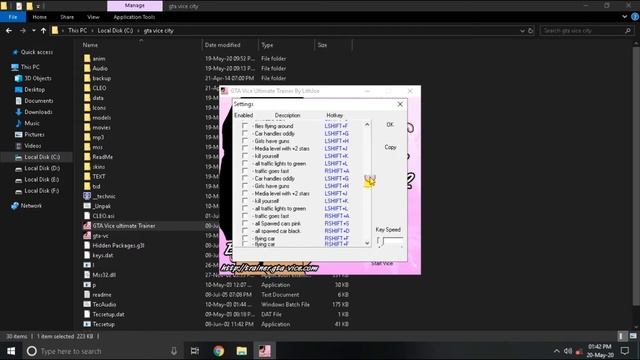Click Start Vice in the trainer window

(382, 263)
